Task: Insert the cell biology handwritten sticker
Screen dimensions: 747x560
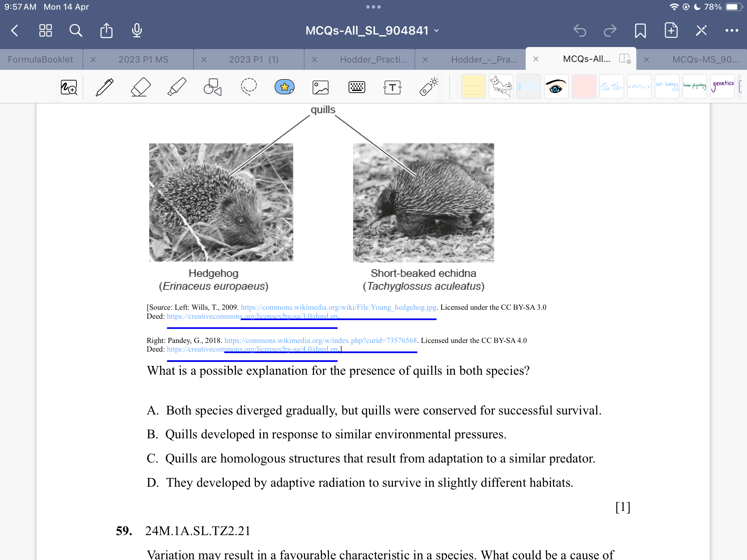Action: coord(667,86)
